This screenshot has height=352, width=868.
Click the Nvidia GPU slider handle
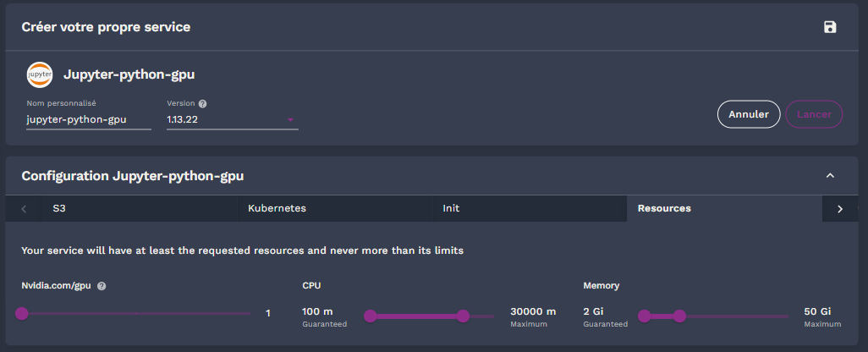click(22, 313)
